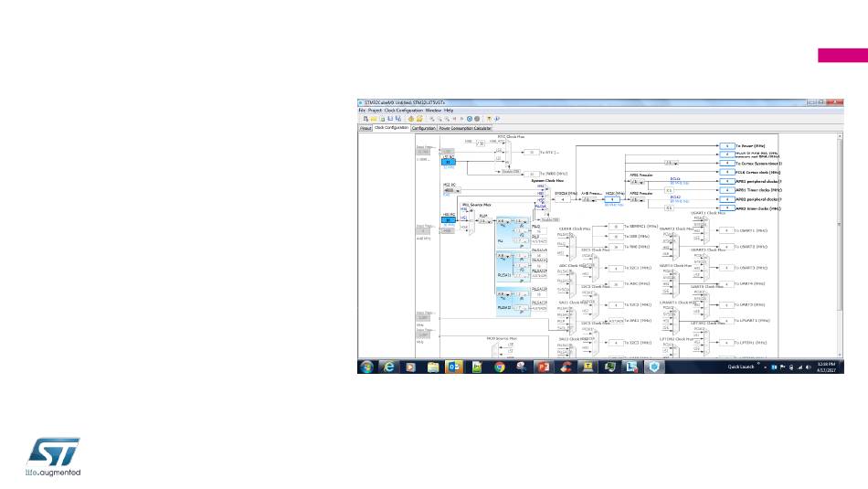Click the FCLK Cortex clock value field
The height and width of the screenshot is (489, 868).
pyautogui.click(x=727, y=172)
